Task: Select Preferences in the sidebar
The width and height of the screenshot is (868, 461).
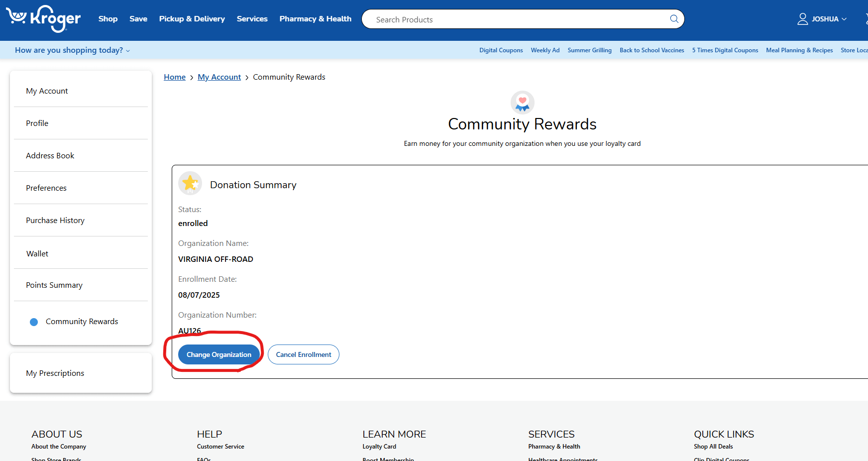Action: point(81,188)
